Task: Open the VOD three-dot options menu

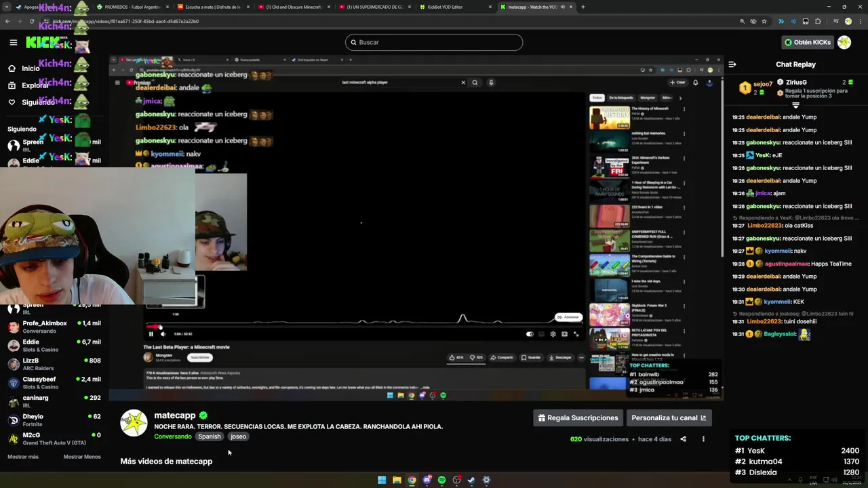Action: pos(703,439)
